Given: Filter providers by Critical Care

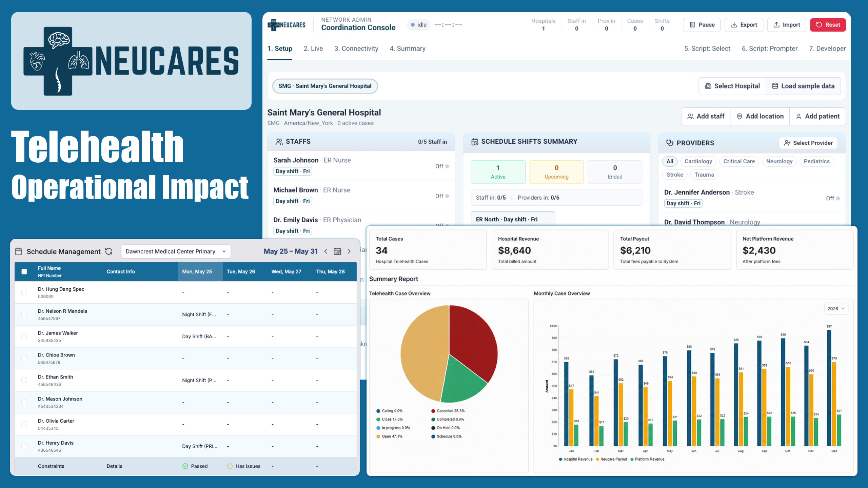Looking at the screenshot, I should (x=739, y=161).
